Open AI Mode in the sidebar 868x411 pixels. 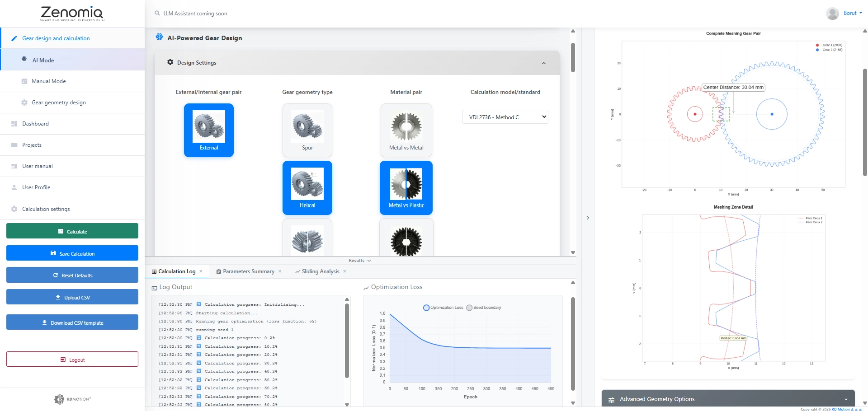72,60
